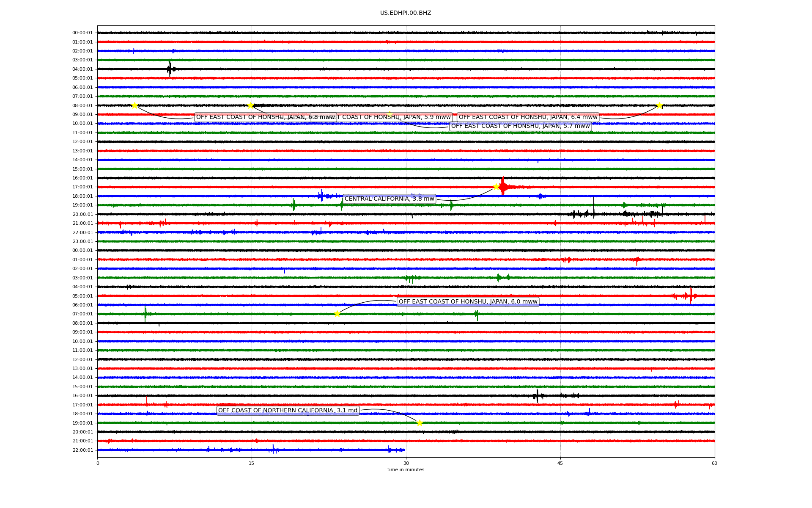Select the Honshu Japan 6.0 mww annotation
The height and width of the screenshot is (508, 812).
tap(468, 302)
